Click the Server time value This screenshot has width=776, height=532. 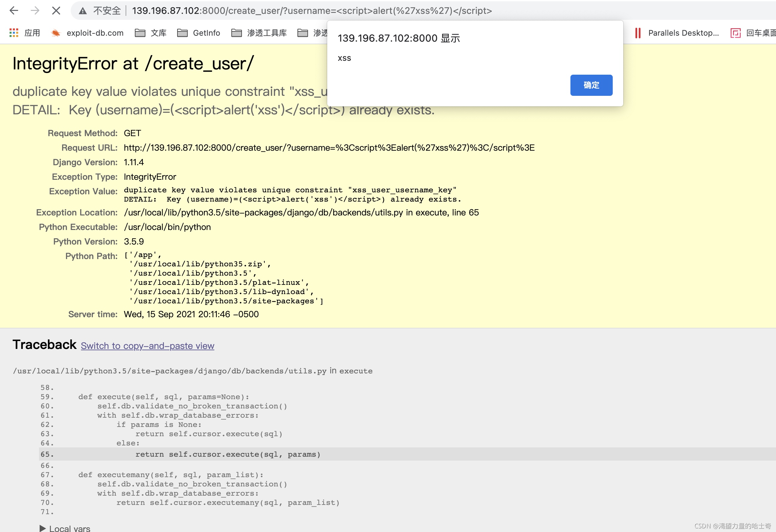(x=191, y=314)
